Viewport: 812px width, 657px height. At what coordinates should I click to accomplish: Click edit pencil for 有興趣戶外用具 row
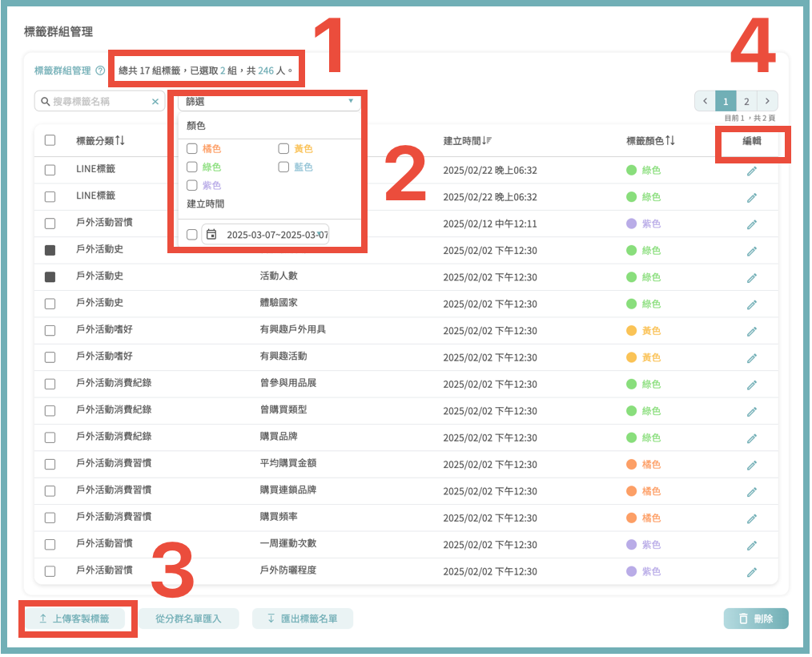[751, 331]
